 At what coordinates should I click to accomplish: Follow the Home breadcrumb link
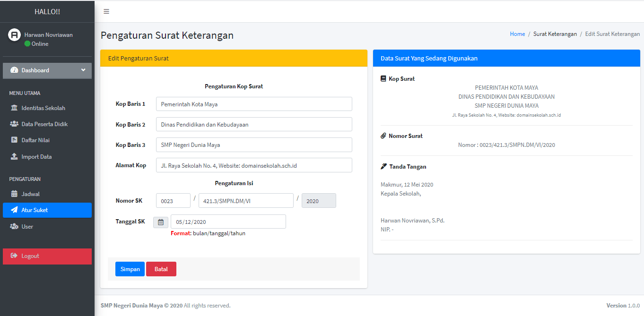(517, 34)
